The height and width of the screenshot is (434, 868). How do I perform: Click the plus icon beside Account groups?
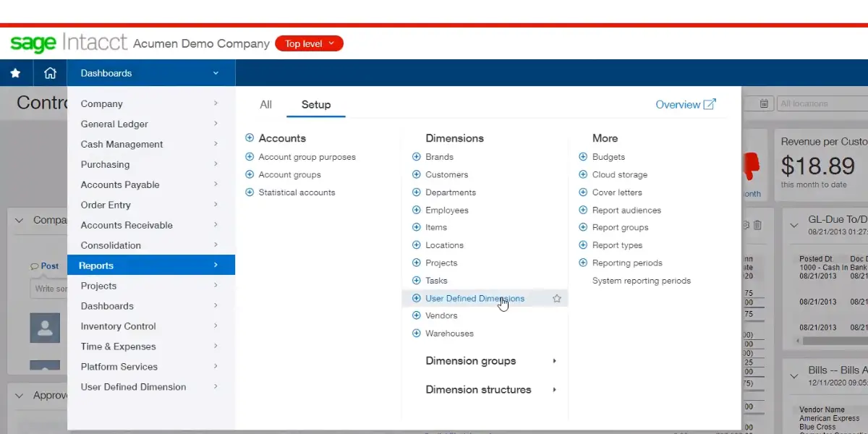tap(250, 174)
